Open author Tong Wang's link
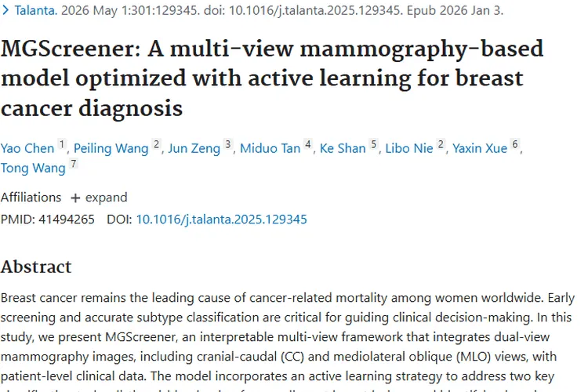The width and height of the screenshot is (588, 392). (33, 168)
